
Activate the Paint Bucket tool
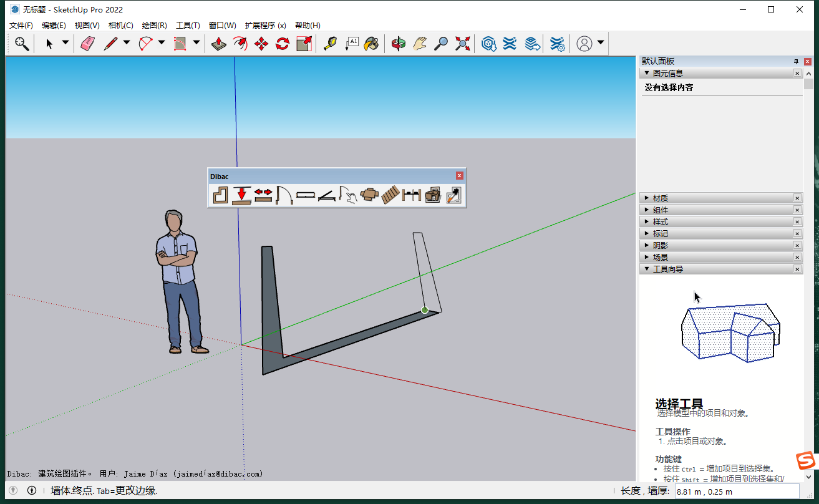372,43
